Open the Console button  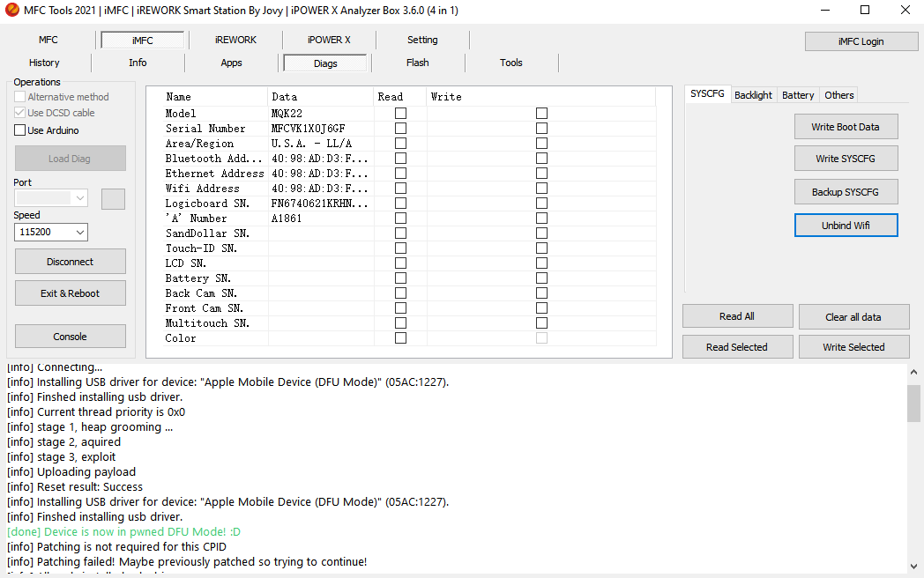70,337
